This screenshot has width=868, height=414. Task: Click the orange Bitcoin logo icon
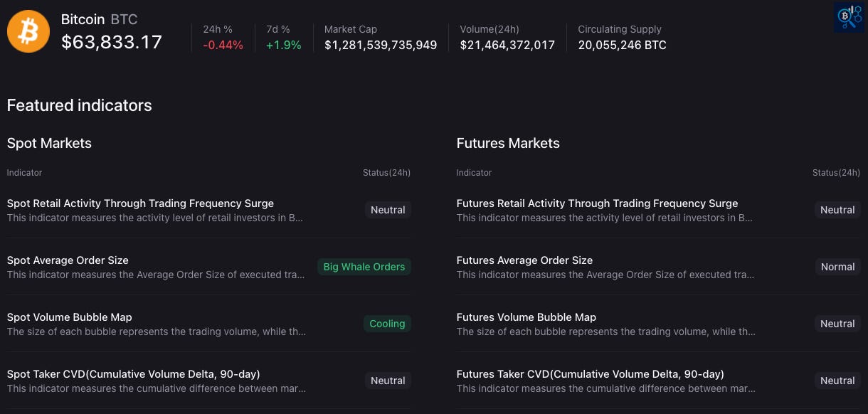coord(28,31)
